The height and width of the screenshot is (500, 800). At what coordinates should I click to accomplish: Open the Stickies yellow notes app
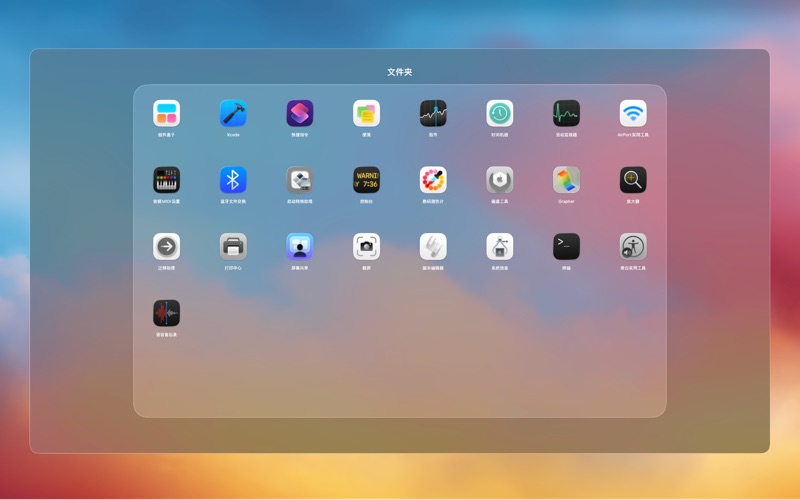[x=366, y=113]
